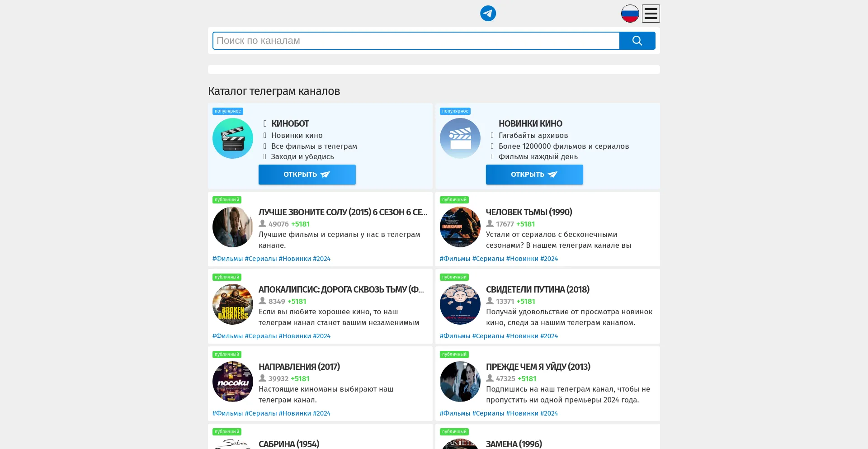
Task: Open the Russian flag language selector
Action: pos(630,14)
